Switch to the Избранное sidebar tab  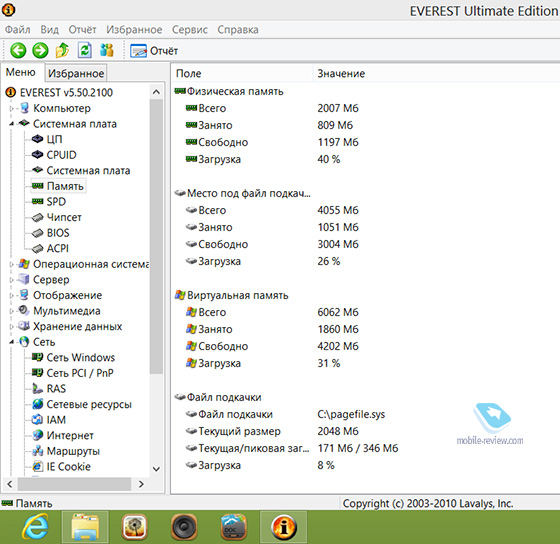coord(76,73)
